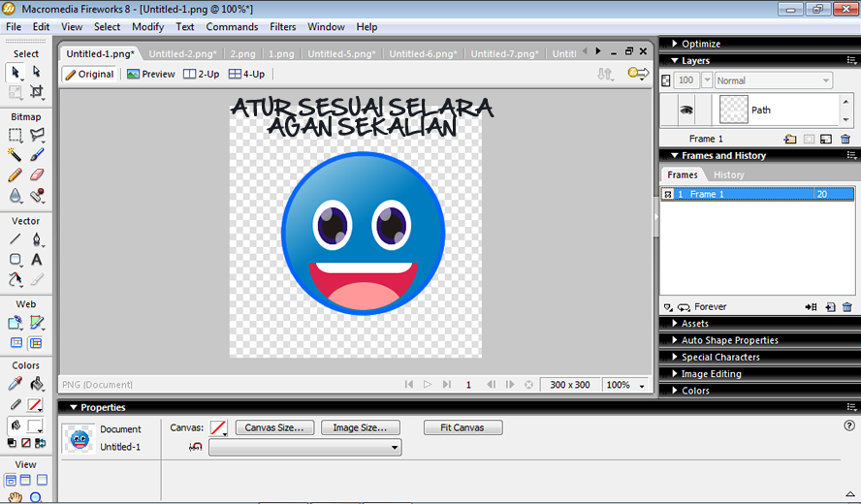The width and height of the screenshot is (861, 504).
Task: Toggle Hide Slices and Hotspots
Action: point(16,343)
